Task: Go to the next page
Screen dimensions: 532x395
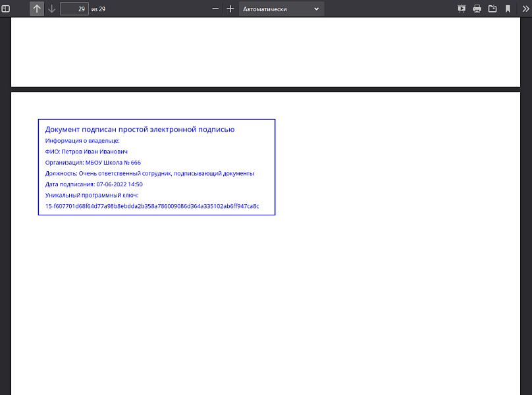Action: click(51, 9)
